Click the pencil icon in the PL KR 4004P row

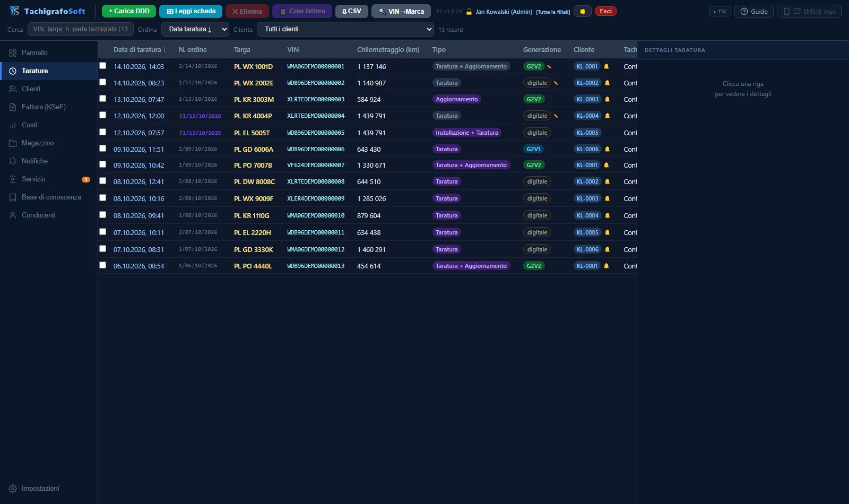point(556,116)
